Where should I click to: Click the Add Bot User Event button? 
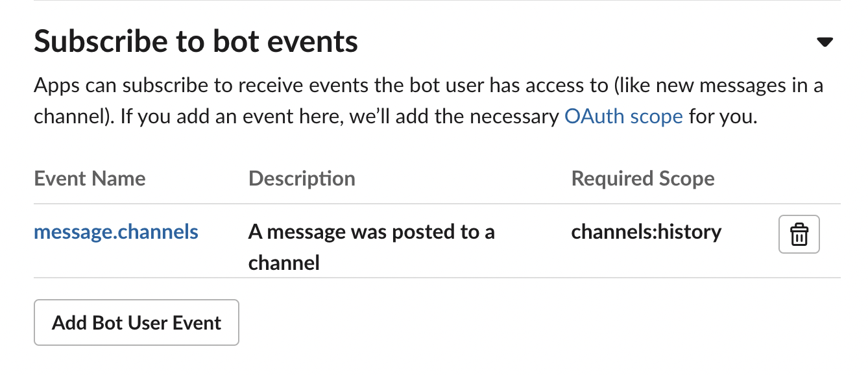point(136,322)
